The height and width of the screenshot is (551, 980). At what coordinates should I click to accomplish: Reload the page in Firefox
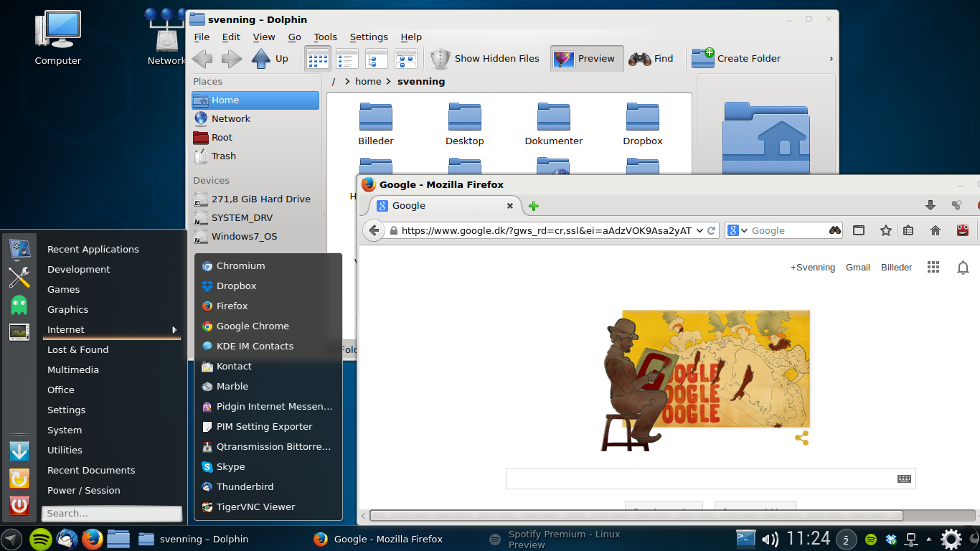click(712, 230)
